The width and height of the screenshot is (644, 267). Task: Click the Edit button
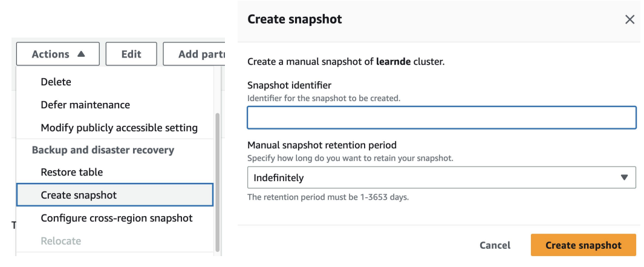[x=131, y=54]
